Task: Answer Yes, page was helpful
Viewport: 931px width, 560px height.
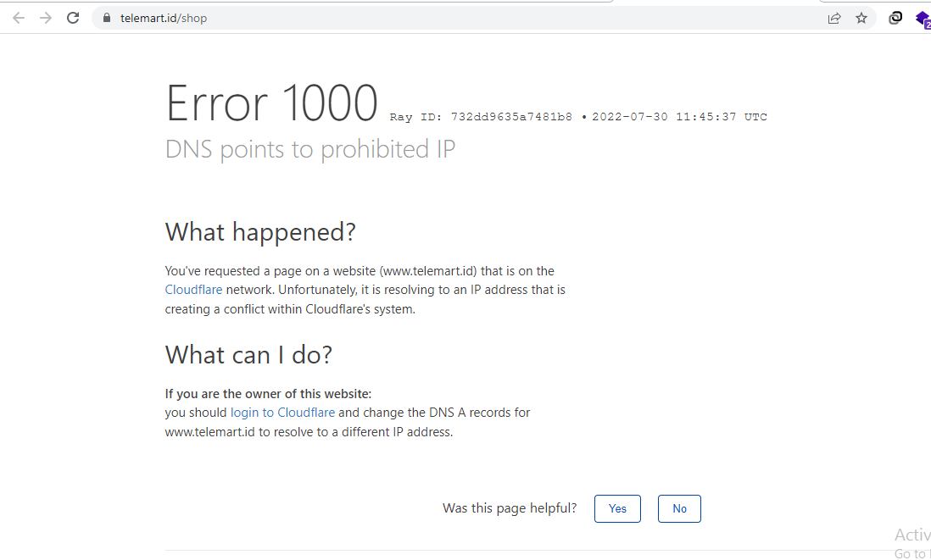Action: [617, 508]
